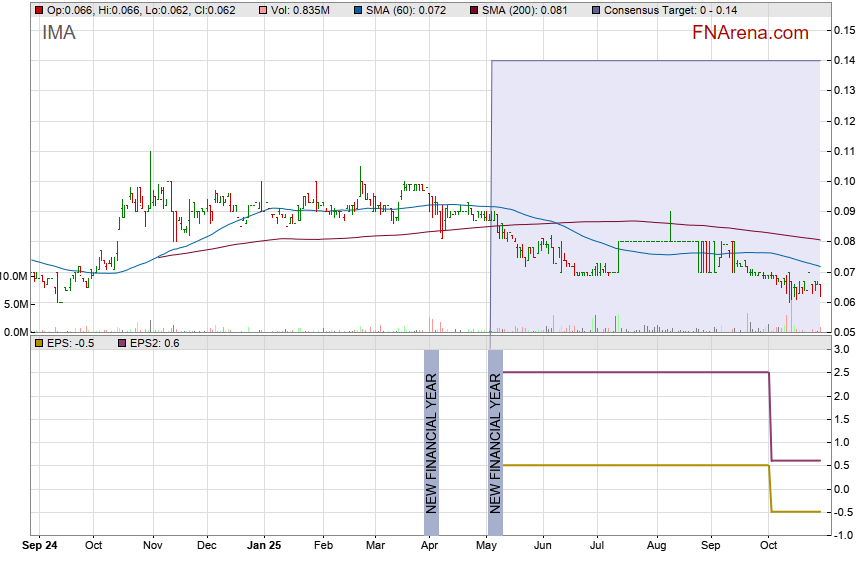Click the 0.14 price axis label
Image resolution: width=859 pixels, height=566 pixels.
(x=843, y=61)
